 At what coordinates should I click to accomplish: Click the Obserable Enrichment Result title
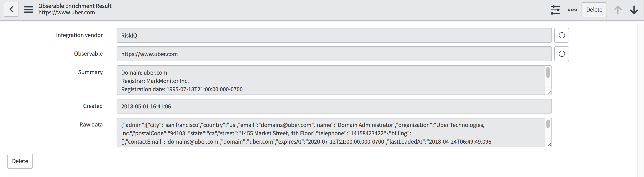click(75, 6)
